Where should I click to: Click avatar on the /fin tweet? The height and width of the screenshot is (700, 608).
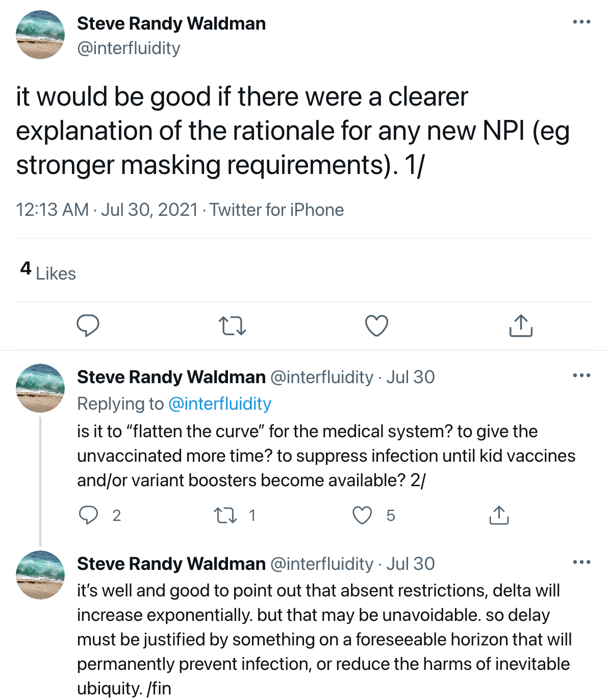[40, 574]
